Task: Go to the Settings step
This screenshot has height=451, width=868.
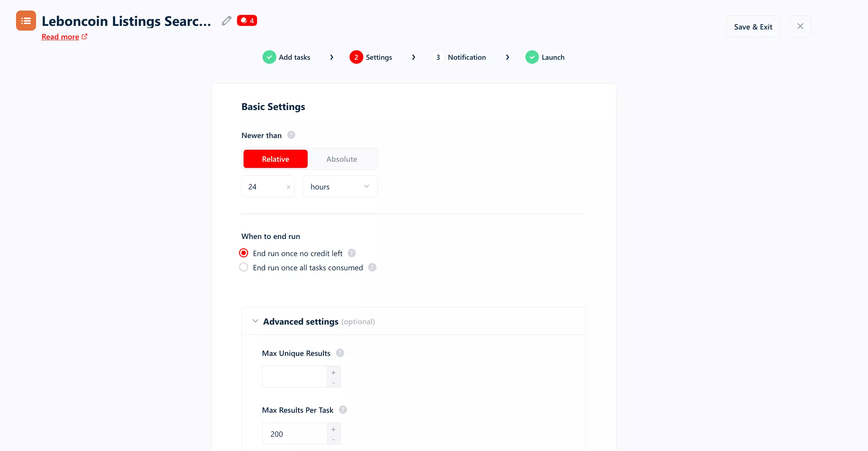Action: tap(371, 57)
